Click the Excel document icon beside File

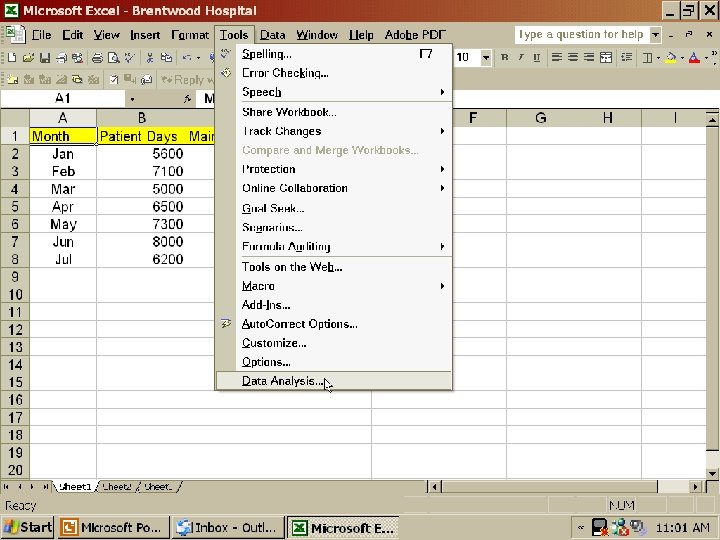pos(15,35)
